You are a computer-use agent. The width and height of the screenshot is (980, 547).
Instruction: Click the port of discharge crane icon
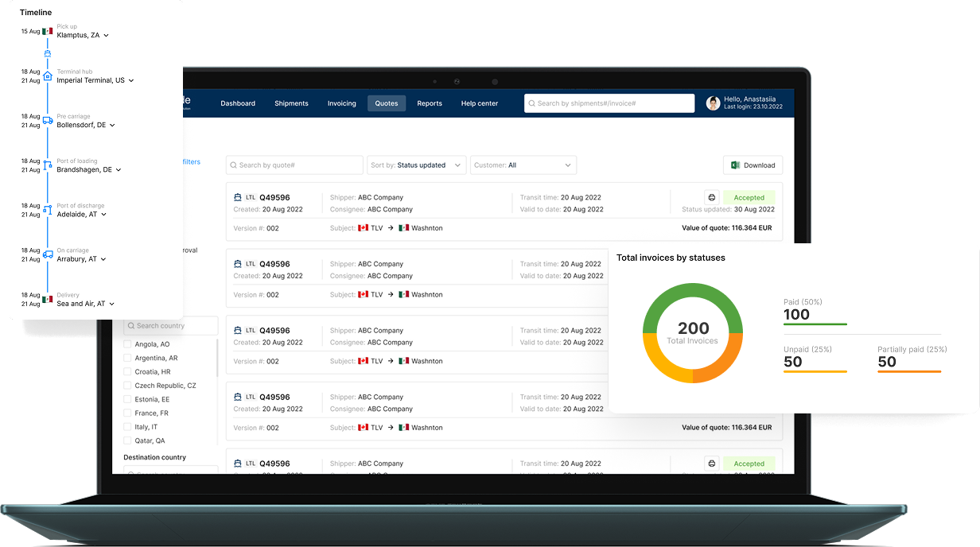click(x=48, y=210)
